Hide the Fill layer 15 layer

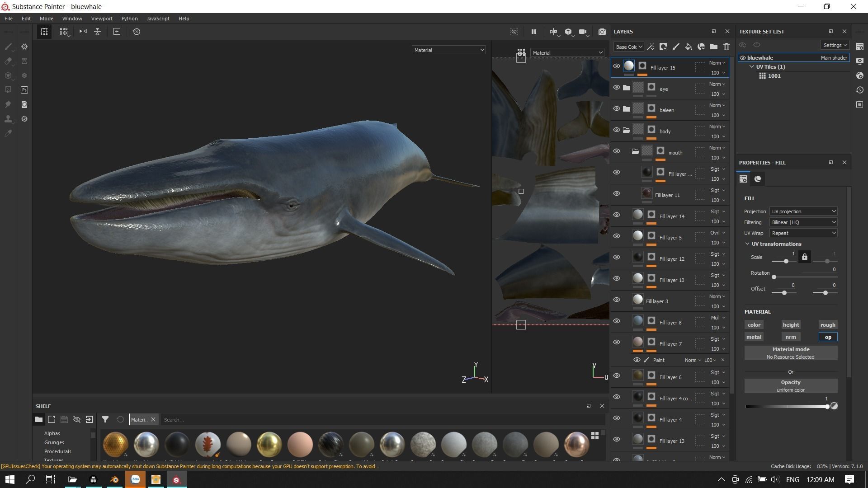(617, 66)
